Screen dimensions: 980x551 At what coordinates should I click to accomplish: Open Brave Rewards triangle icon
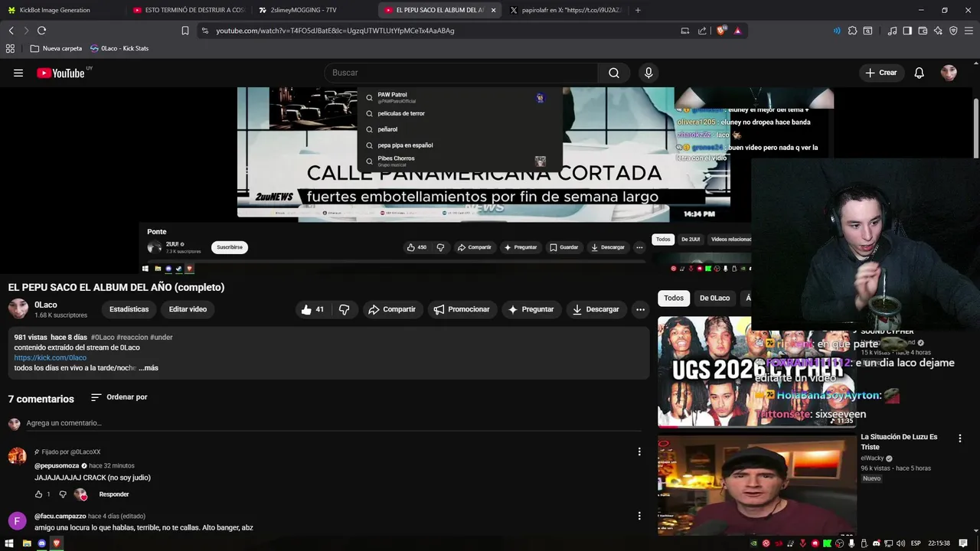pos(737,31)
